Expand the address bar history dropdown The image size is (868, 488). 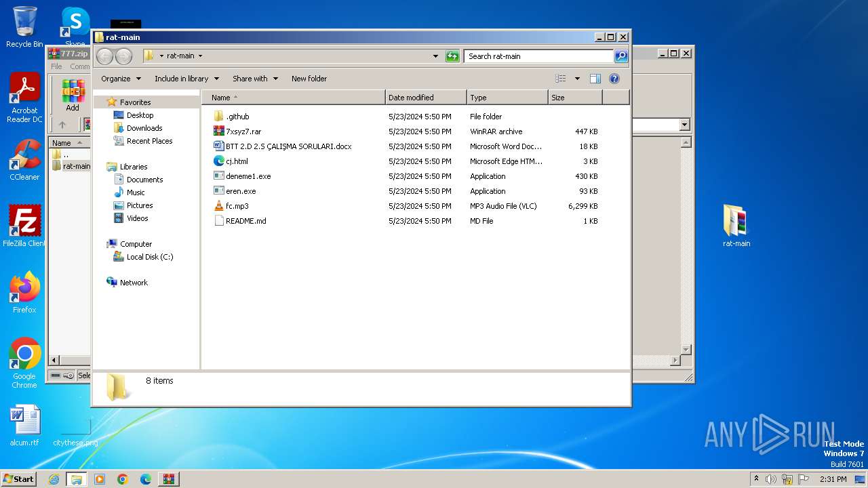435,56
